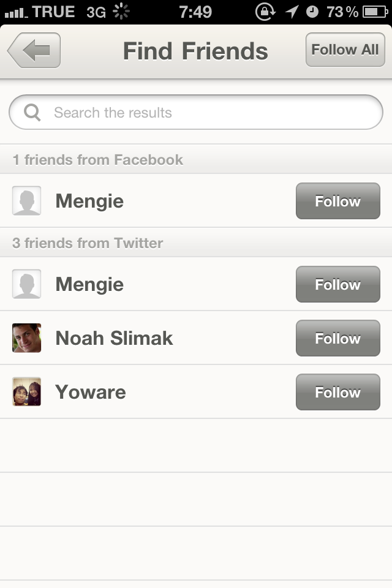The height and width of the screenshot is (588, 392).
Task: Tap the location arrow status icon
Action: coord(292,12)
